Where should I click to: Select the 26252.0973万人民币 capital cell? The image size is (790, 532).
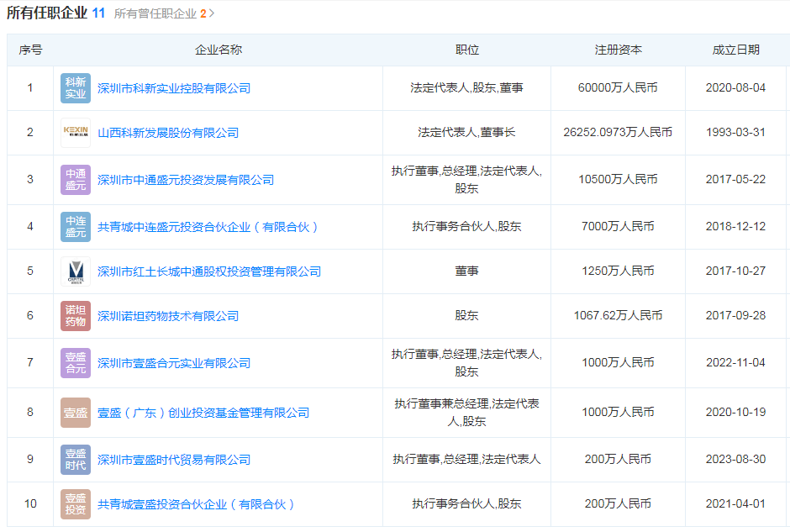tap(618, 132)
